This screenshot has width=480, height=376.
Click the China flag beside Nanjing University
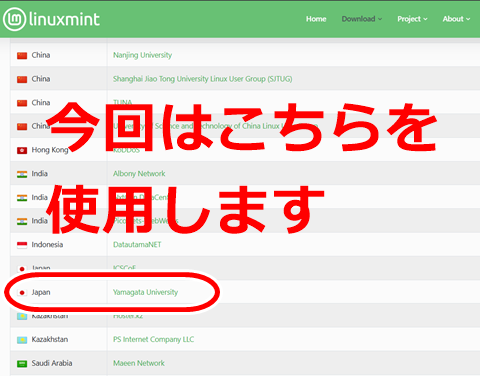tap(22, 55)
